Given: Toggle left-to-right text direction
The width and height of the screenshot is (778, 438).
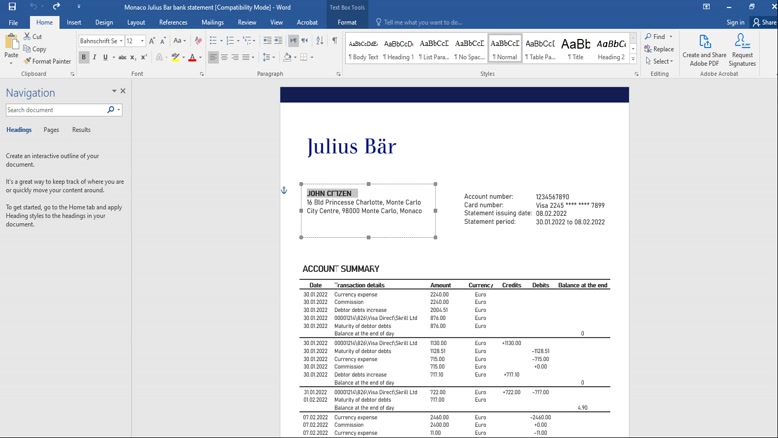Looking at the screenshot, I should [293, 41].
